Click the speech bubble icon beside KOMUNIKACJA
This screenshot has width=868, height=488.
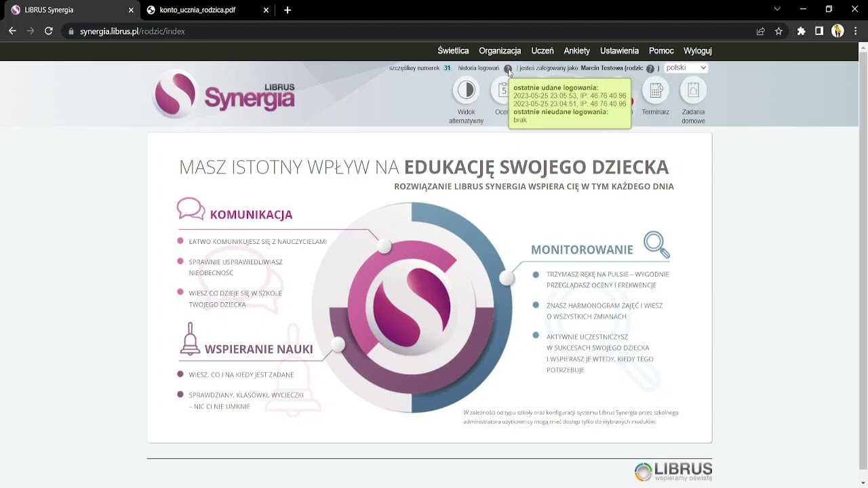click(x=191, y=209)
